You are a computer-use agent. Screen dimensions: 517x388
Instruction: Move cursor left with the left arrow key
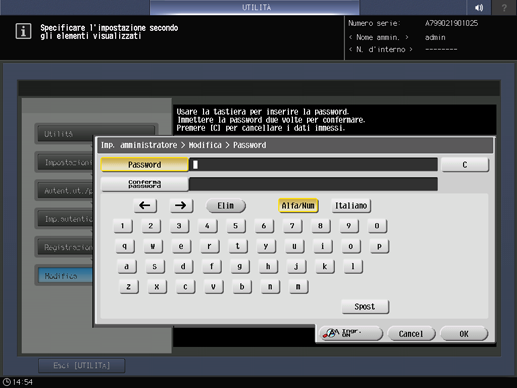point(145,205)
